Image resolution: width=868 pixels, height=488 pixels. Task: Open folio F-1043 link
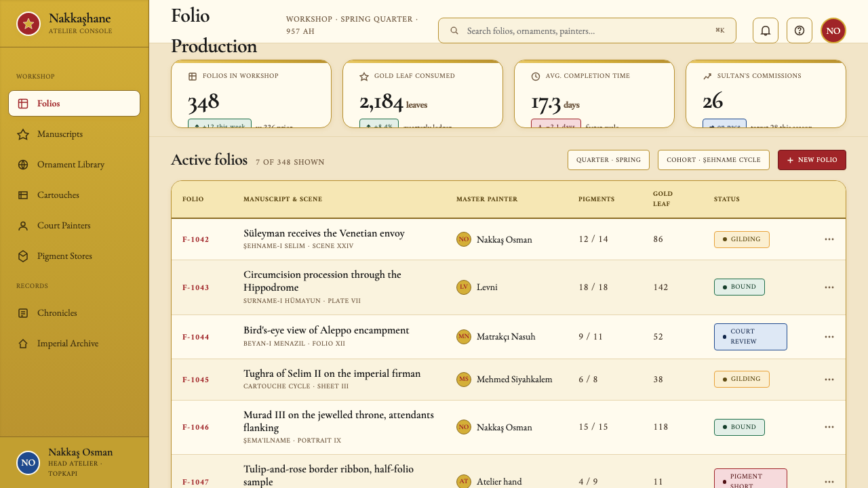(x=196, y=287)
